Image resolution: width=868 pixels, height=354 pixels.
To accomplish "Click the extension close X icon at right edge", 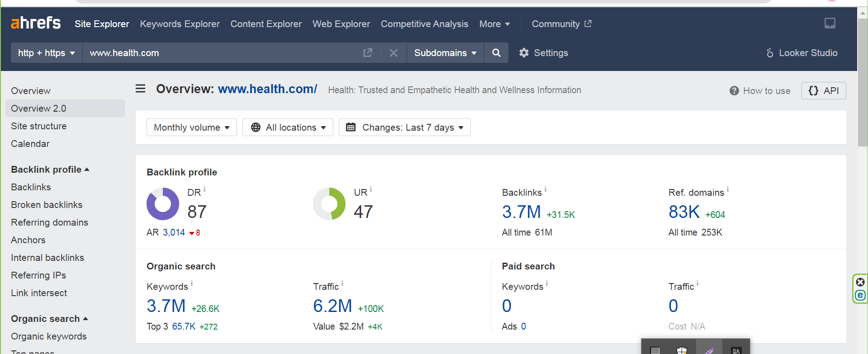I will [860, 282].
